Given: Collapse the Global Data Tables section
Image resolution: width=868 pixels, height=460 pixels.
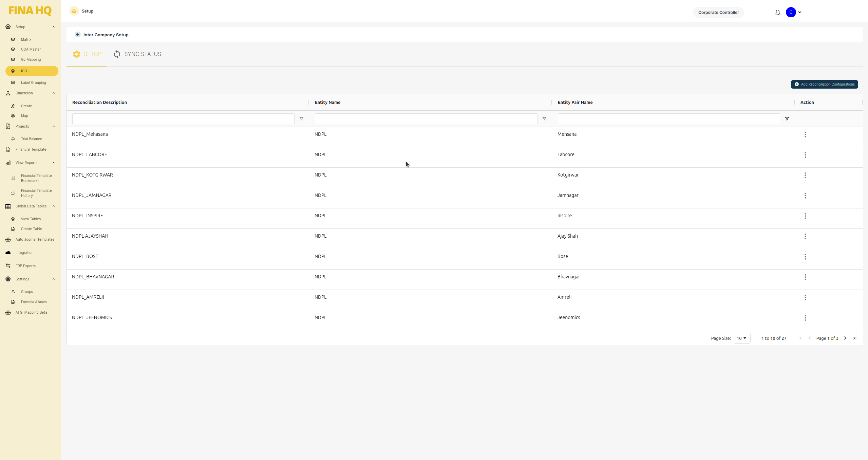Looking at the screenshot, I should [54, 206].
